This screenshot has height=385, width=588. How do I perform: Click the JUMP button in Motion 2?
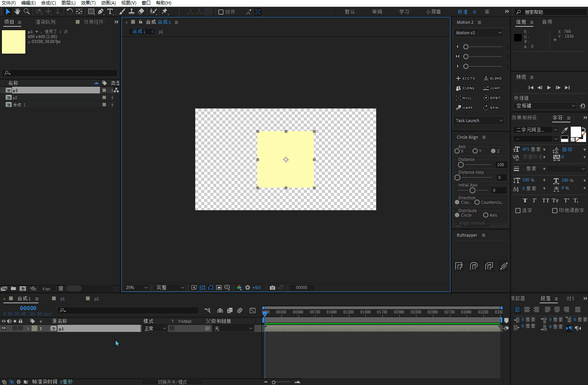[492, 88]
